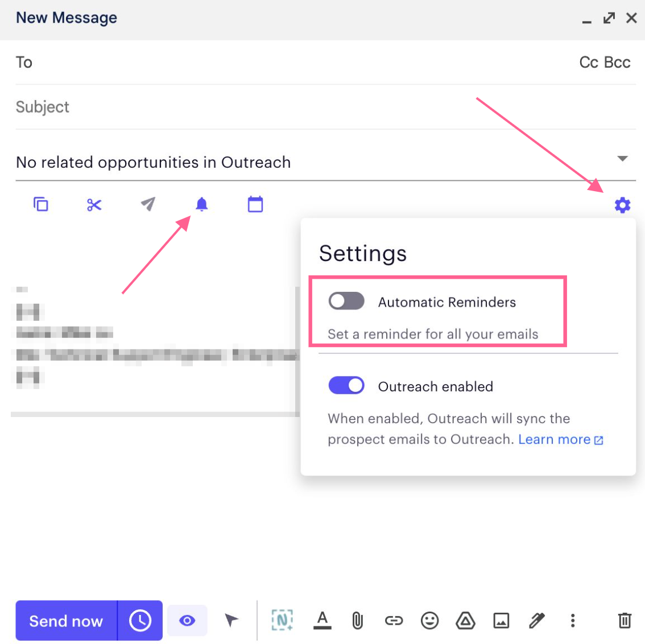Viewport: 645px width, 644px height.
Task: Insert files using Google Drive icon
Action: point(465,621)
